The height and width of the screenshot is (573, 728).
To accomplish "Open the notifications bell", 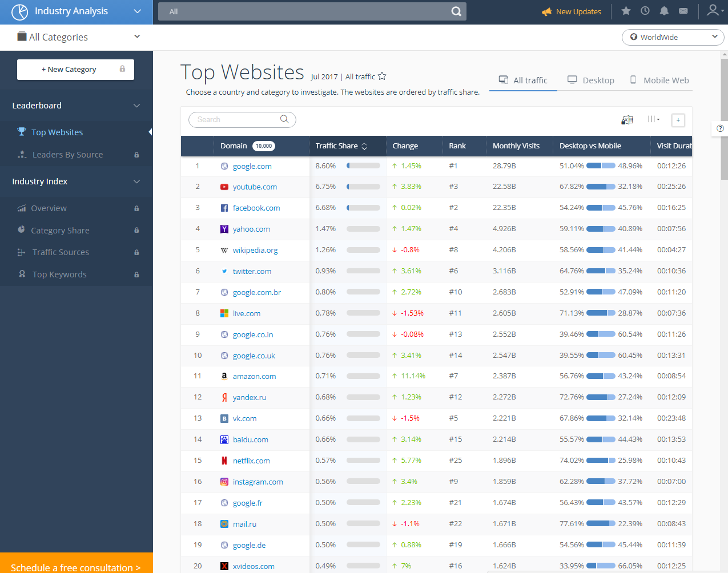I will (664, 10).
